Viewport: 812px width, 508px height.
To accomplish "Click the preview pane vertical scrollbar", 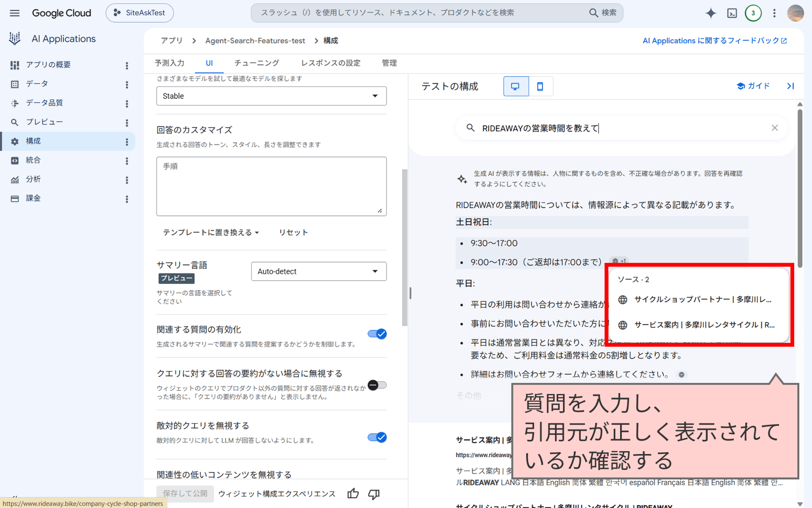I will (800, 188).
